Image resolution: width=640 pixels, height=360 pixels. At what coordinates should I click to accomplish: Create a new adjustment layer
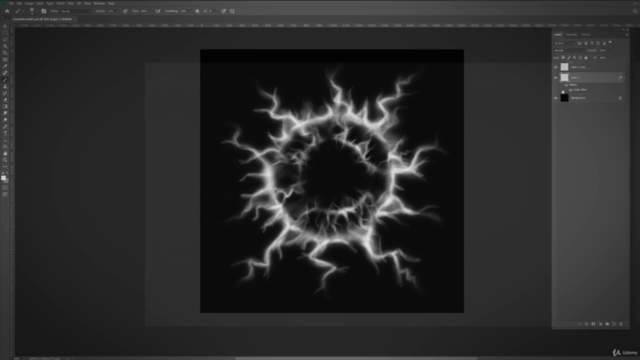pos(600,324)
